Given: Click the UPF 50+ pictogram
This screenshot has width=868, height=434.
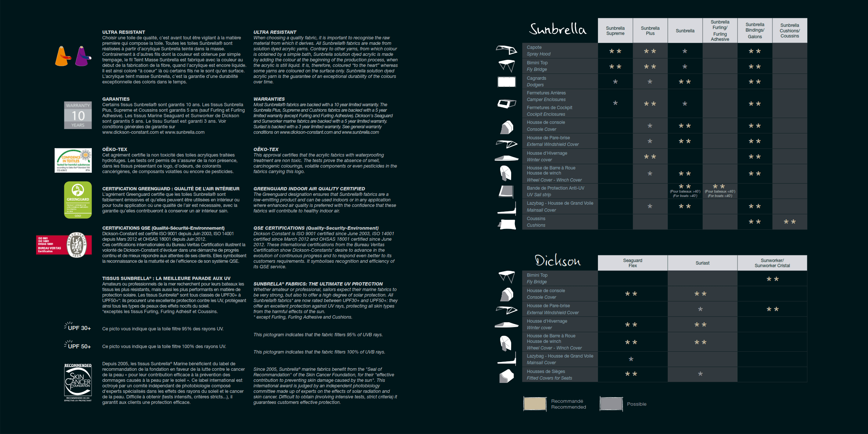Looking at the screenshot, I should pos(78,345).
